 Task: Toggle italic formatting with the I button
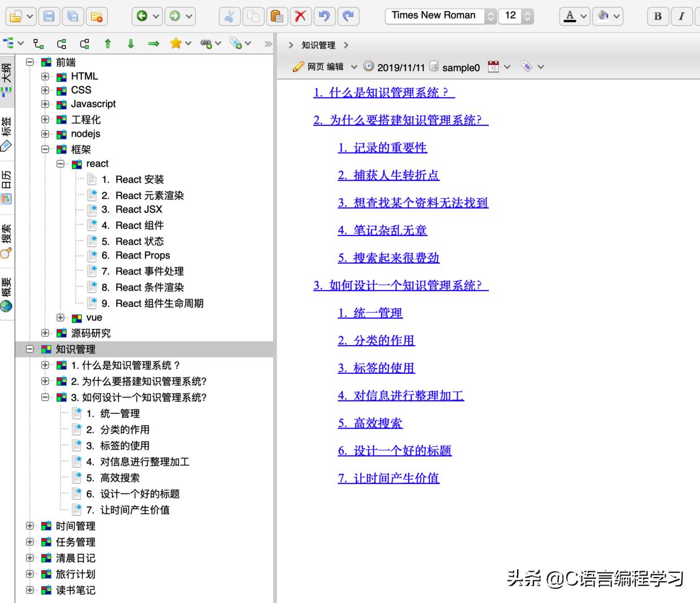click(x=681, y=16)
